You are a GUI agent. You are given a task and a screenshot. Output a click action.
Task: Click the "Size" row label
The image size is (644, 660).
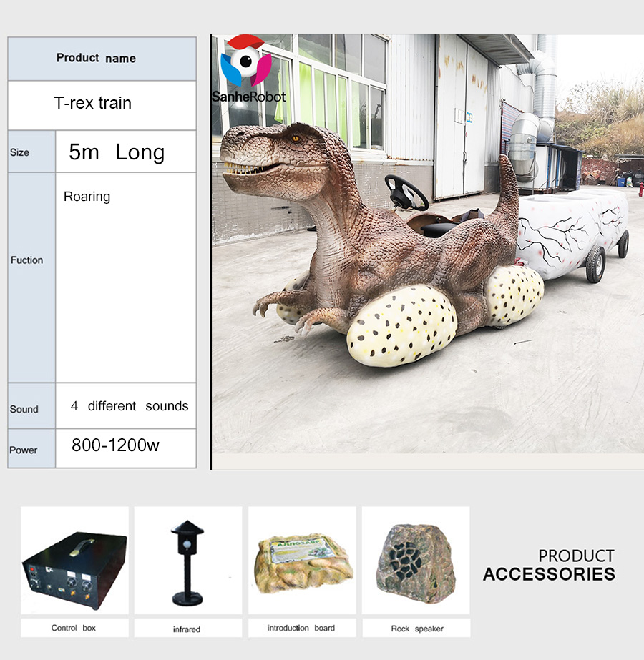coord(20,152)
